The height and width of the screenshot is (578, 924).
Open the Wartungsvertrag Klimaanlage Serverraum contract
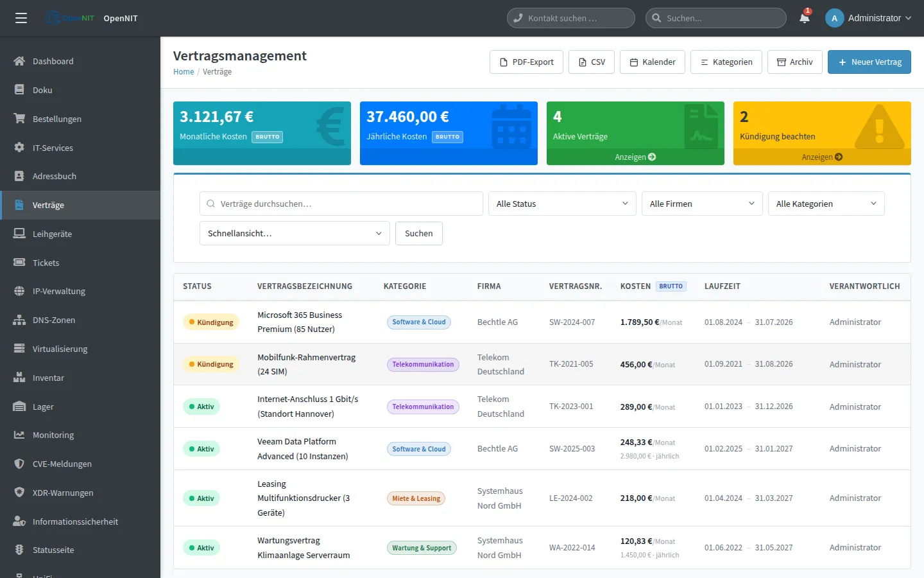pos(304,548)
